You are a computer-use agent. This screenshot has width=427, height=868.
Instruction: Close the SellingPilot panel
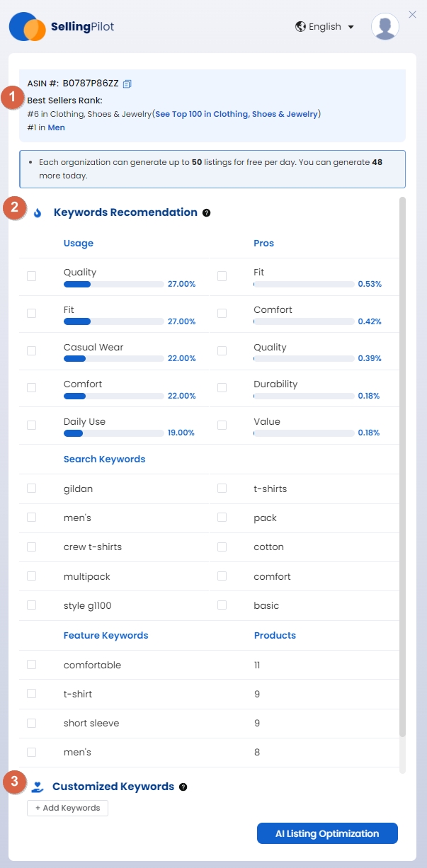413,13
